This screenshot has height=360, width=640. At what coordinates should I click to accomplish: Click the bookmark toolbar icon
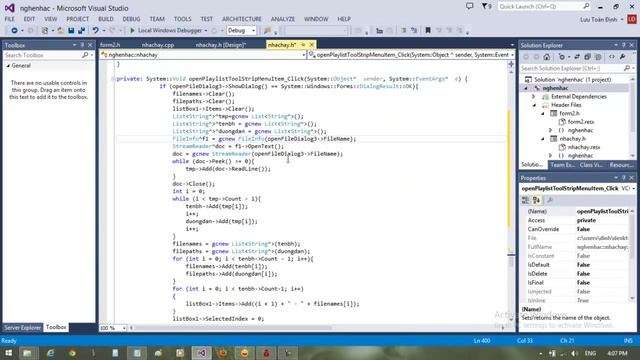pyautogui.click(x=428, y=31)
